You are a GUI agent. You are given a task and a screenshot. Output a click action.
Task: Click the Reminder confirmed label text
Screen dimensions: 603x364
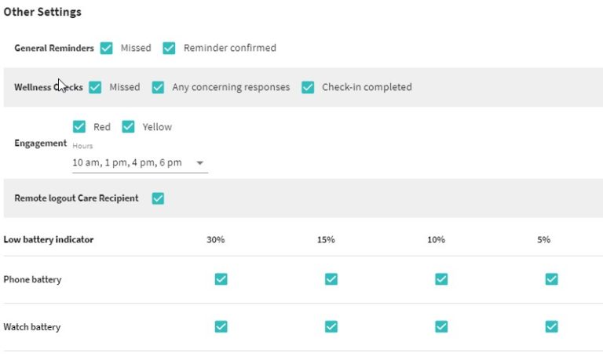point(230,48)
